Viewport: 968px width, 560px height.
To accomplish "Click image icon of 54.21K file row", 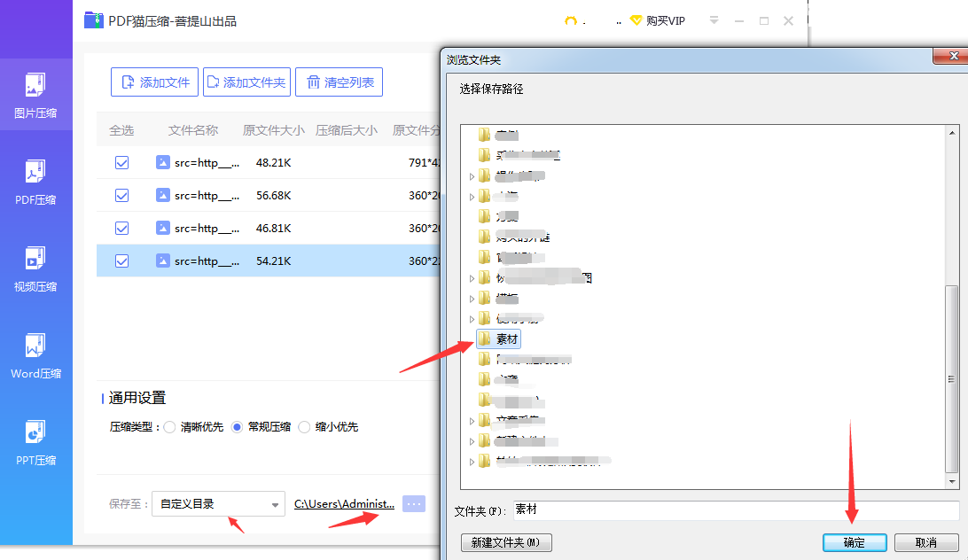I will (162, 261).
